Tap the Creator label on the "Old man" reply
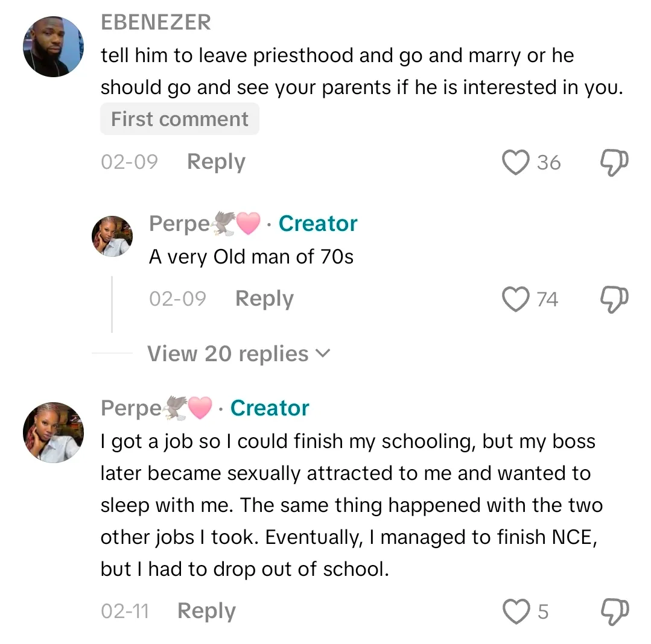651x644 pixels. click(318, 224)
